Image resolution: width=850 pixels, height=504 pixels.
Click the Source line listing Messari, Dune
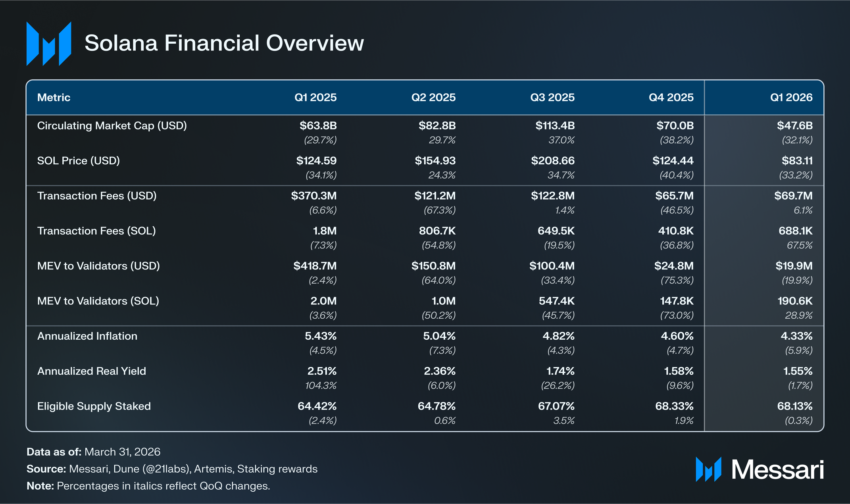[x=172, y=469]
